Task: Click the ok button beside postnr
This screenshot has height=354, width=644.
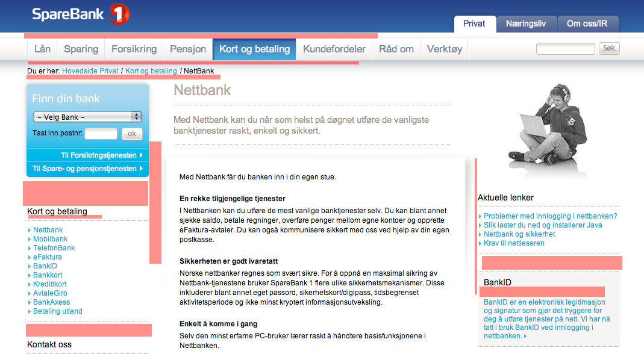Action: 132,134
